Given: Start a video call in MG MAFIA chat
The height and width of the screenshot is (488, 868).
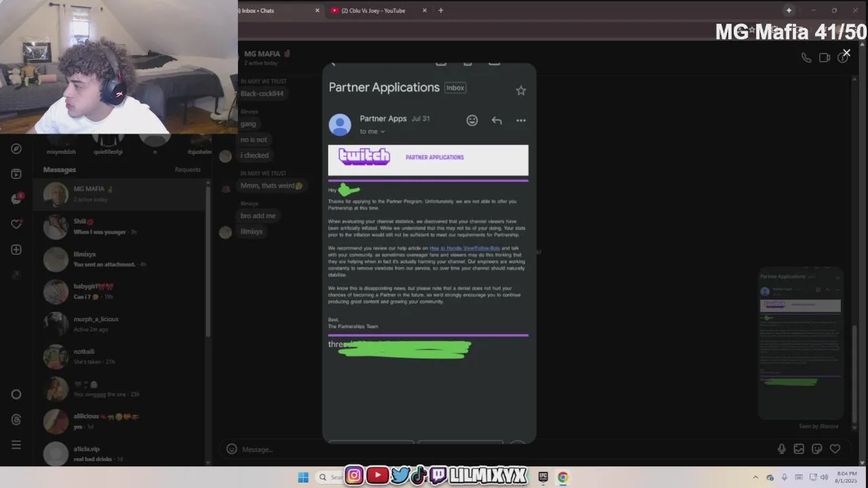Looking at the screenshot, I should click(825, 58).
